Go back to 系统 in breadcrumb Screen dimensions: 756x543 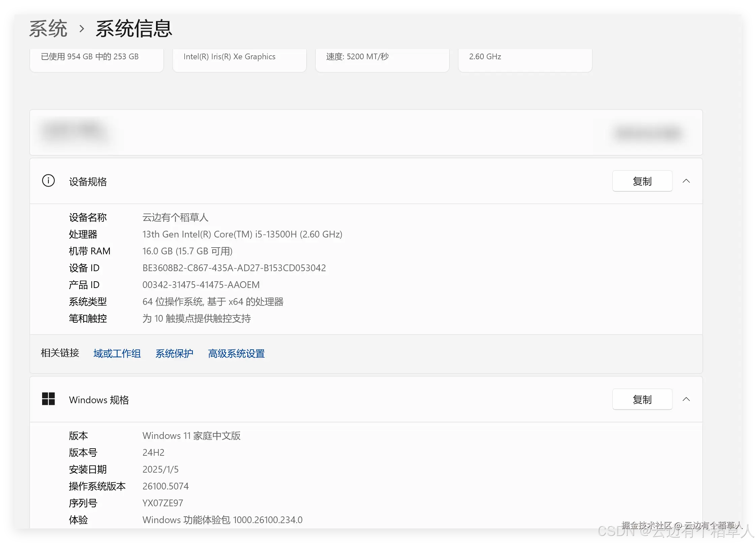click(48, 29)
